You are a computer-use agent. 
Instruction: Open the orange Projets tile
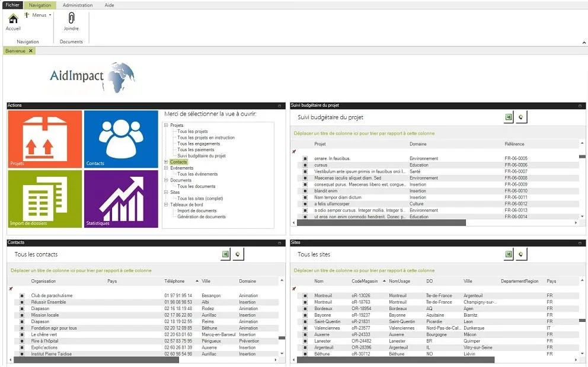[44, 139]
